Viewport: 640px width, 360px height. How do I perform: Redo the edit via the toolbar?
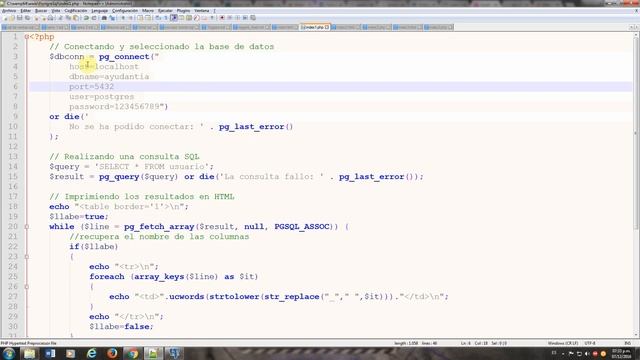[94, 18]
